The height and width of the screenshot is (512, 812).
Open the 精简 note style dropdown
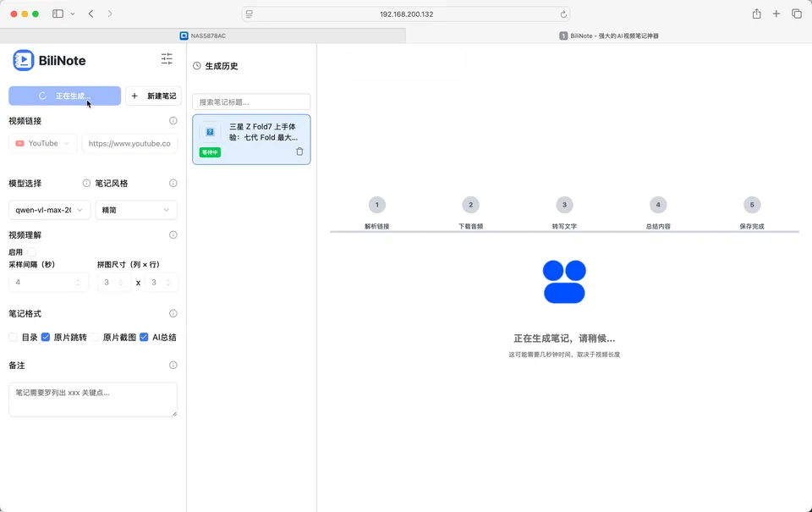coord(136,210)
